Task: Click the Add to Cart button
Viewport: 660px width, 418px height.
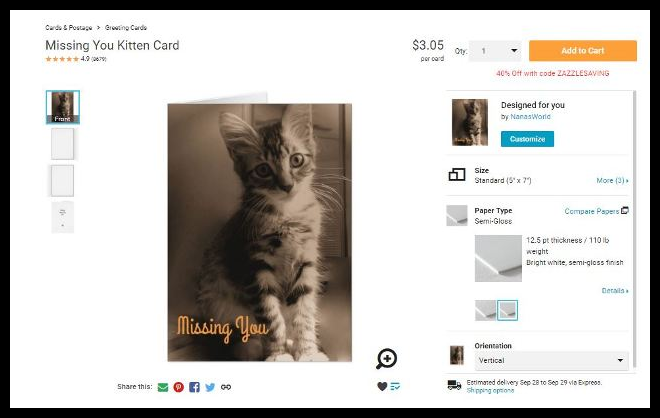Action: [x=583, y=51]
